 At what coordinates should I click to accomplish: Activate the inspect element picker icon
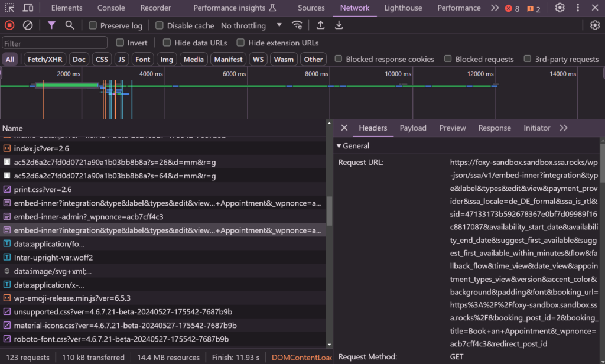9,8
